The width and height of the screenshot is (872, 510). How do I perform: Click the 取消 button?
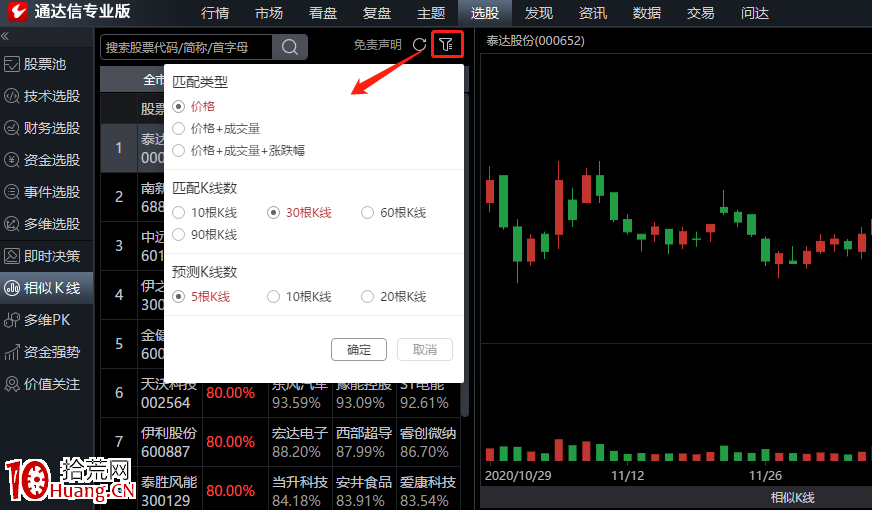click(425, 349)
